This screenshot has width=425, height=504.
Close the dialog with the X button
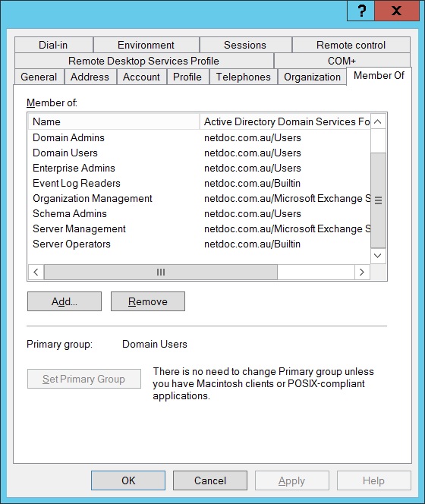(x=397, y=11)
